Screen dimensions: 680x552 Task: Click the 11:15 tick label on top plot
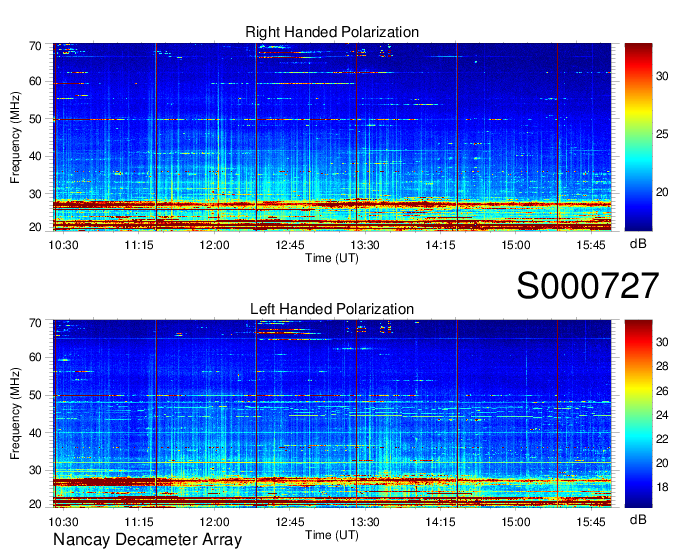pyautogui.click(x=139, y=245)
